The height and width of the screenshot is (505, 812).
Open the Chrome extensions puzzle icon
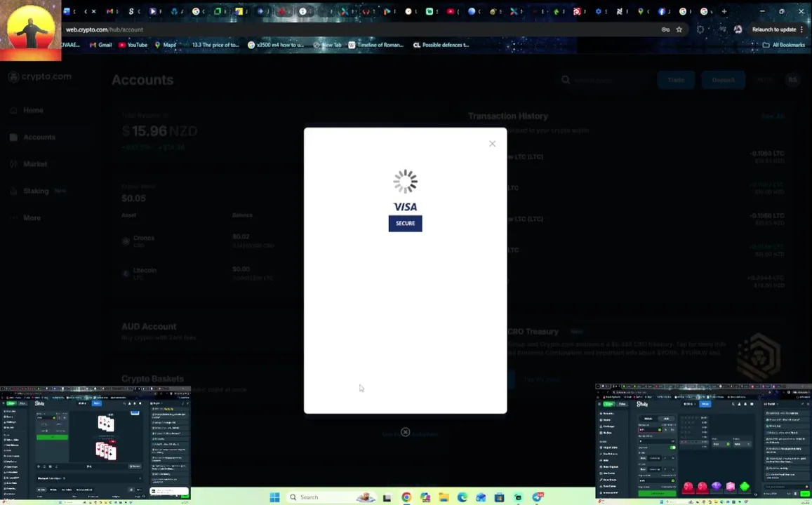coord(700,29)
